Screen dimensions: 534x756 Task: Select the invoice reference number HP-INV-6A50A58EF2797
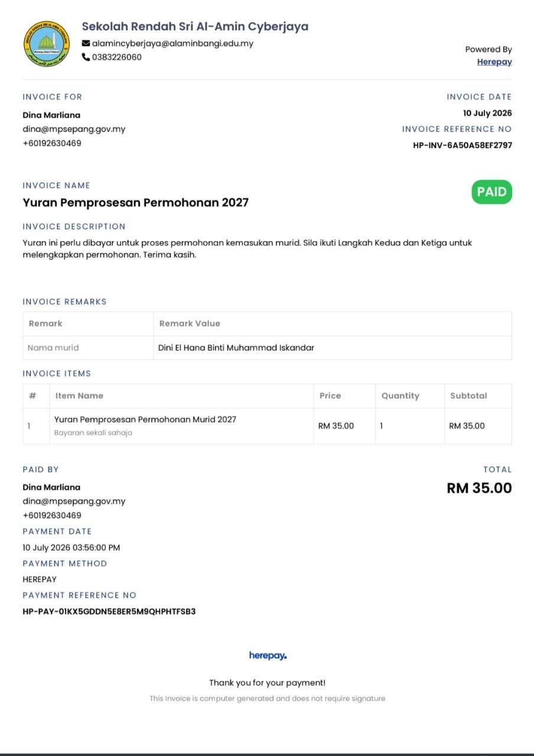click(463, 145)
